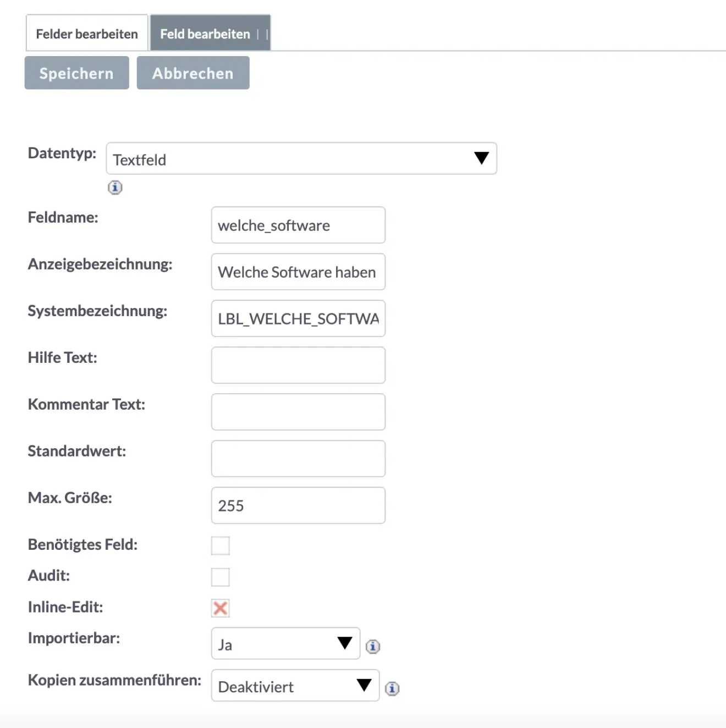Select the Max. Größe field showing 255
726x728 pixels.
(x=298, y=505)
